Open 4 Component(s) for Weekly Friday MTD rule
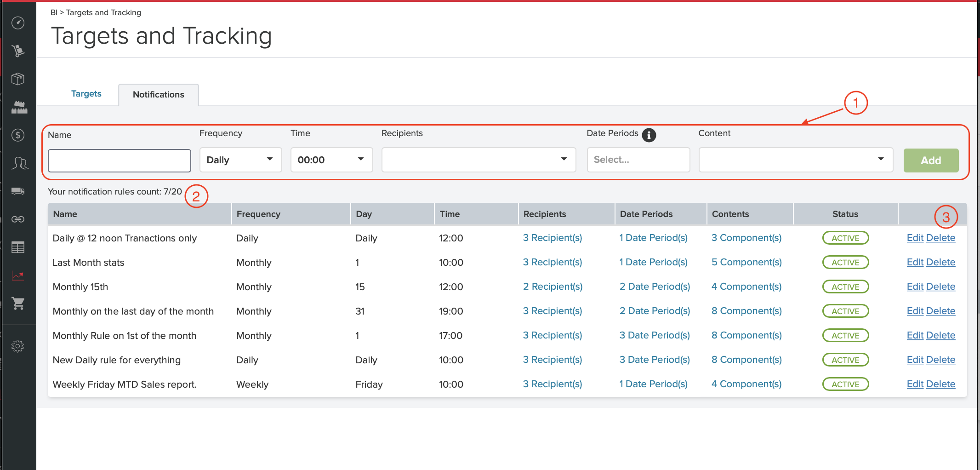The image size is (980, 470). (x=746, y=384)
